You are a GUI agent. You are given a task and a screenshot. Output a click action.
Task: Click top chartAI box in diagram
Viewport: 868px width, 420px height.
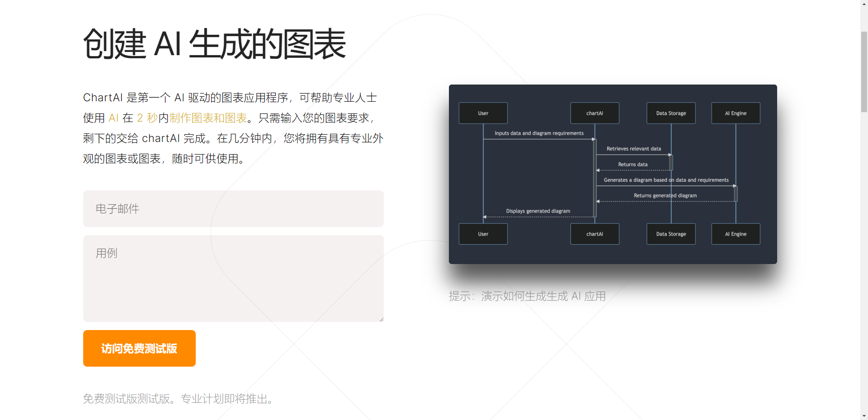coord(594,113)
